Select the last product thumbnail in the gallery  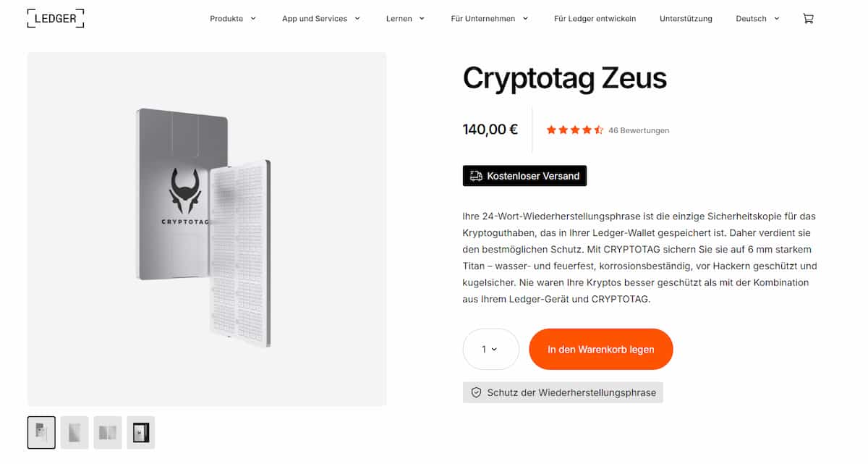click(x=140, y=432)
